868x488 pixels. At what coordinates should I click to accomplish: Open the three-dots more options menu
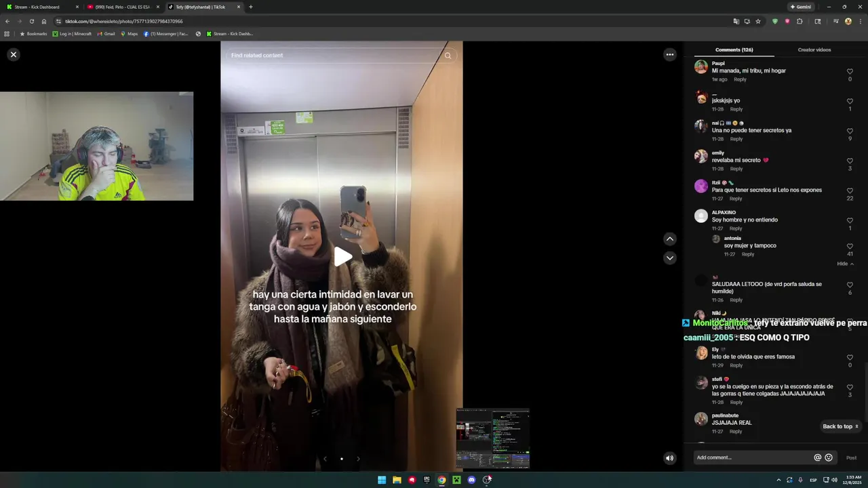point(669,54)
